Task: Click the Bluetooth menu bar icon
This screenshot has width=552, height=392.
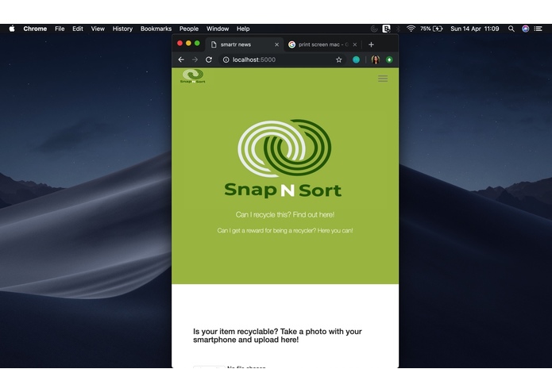Action: pyautogui.click(x=399, y=29)
